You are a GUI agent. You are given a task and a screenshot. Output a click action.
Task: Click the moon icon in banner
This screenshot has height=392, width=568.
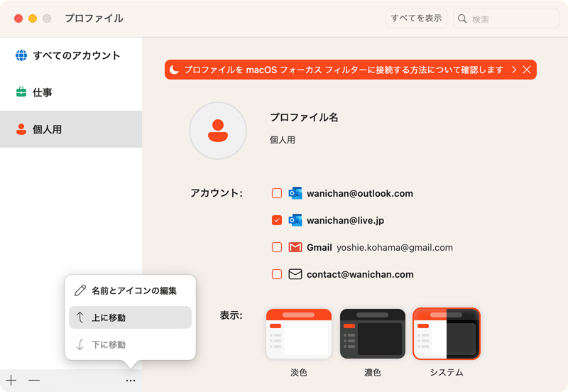174,70
